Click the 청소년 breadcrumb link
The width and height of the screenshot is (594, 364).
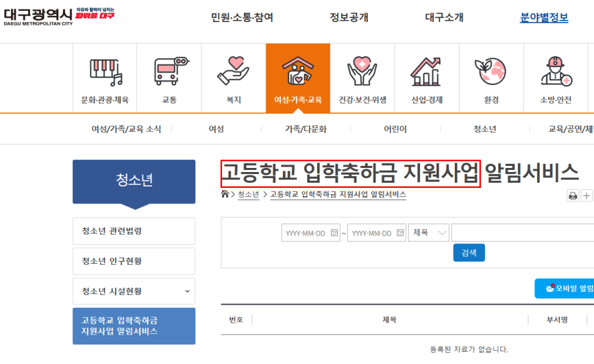[x=248, y=194]
